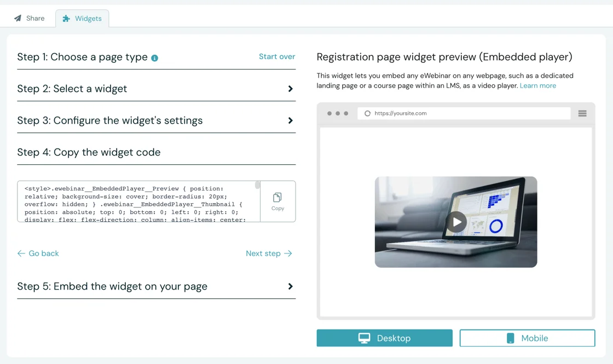This screenshot has height=364, width=613.
Task: Click the puzzle piece icon on the Widgets tab
Action: (x=66, y=19)
